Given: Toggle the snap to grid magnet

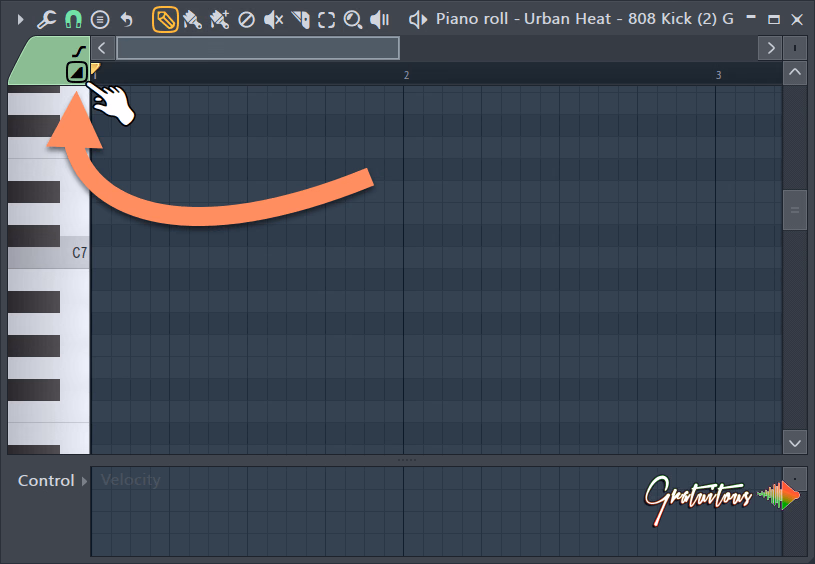Looking at the screenshot, I should pos(73,20).
